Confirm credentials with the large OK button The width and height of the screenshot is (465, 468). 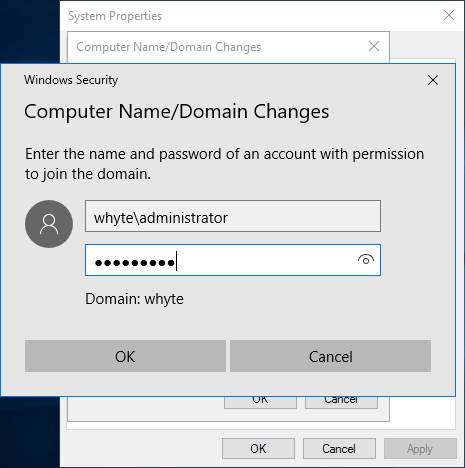pyautogui.click(x=125, y=356)
